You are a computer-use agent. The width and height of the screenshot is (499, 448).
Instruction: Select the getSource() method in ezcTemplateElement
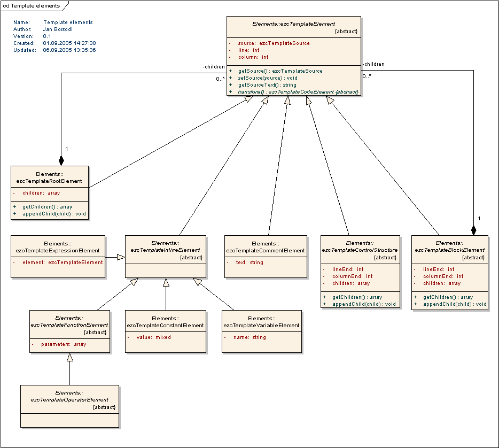(280, 71)
